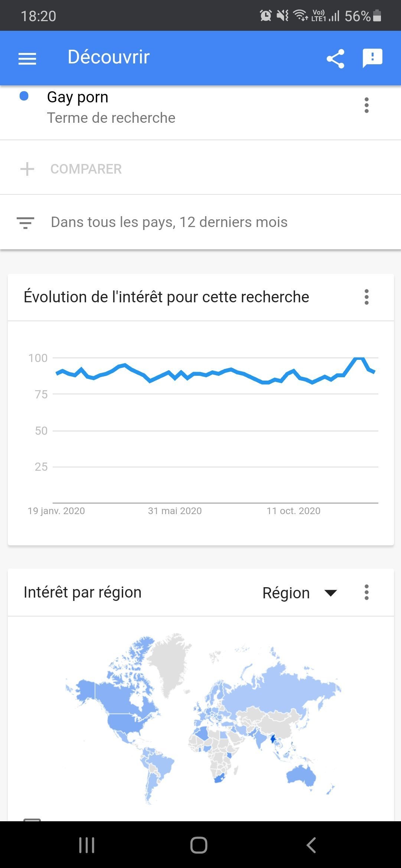
Task: Select the Gay porn search term
Action: pyautogui.click(x=78, y=97)
